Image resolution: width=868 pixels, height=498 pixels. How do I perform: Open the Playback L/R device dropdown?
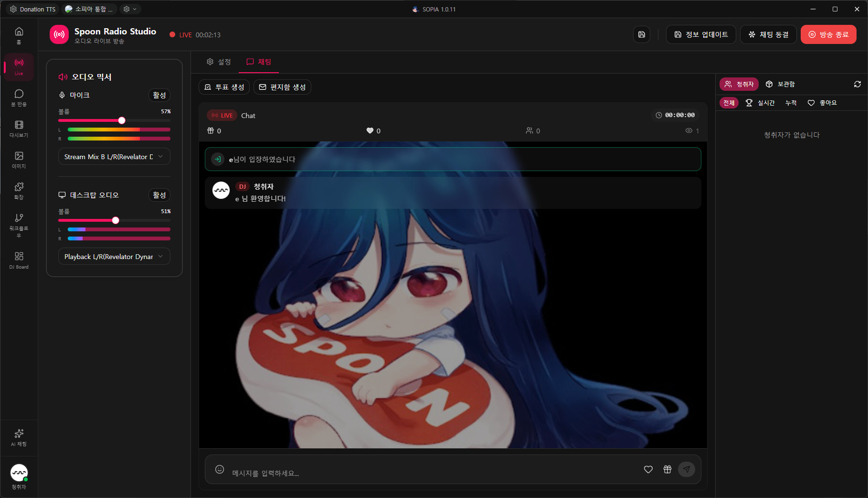tap(114, 257)
